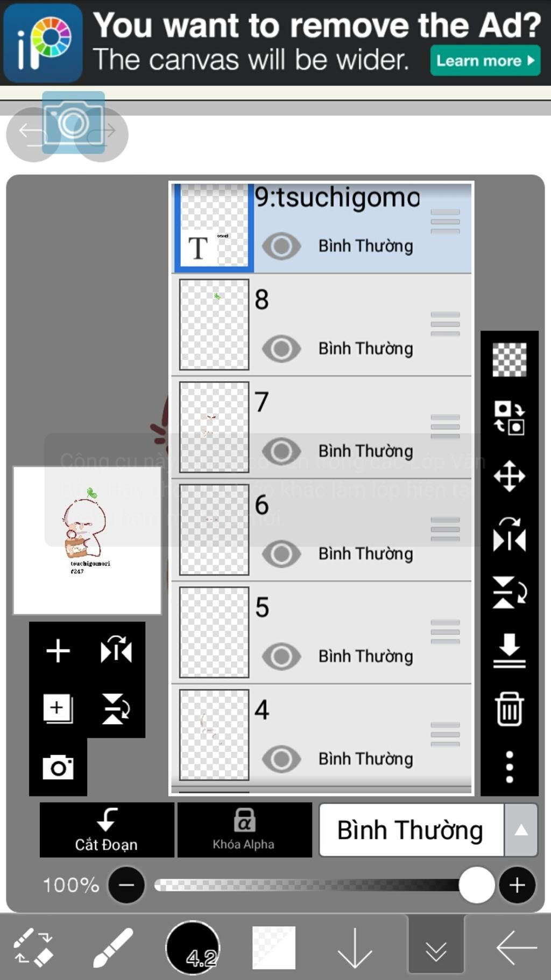This screenshot has width=551, height=980.
Task: Toggle visibility of layer 6
Action: point(281,554)
